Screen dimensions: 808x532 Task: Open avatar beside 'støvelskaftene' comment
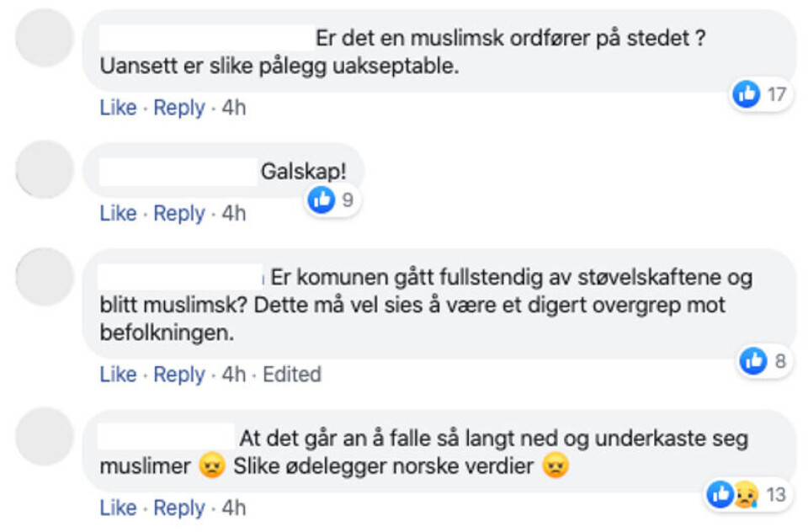click(45, 276)
